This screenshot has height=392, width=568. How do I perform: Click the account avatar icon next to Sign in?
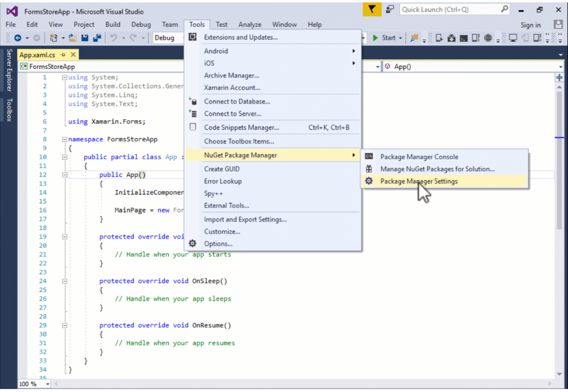[x=558, y=25]
